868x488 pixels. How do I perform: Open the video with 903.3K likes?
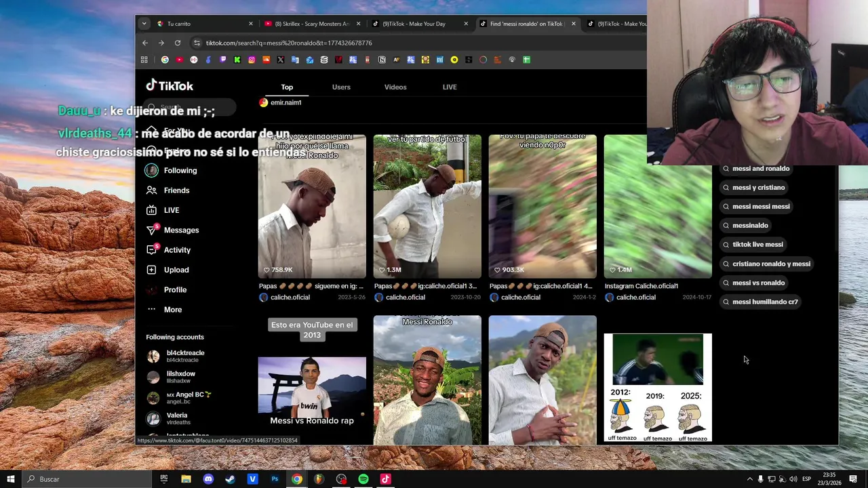(542, 207)
